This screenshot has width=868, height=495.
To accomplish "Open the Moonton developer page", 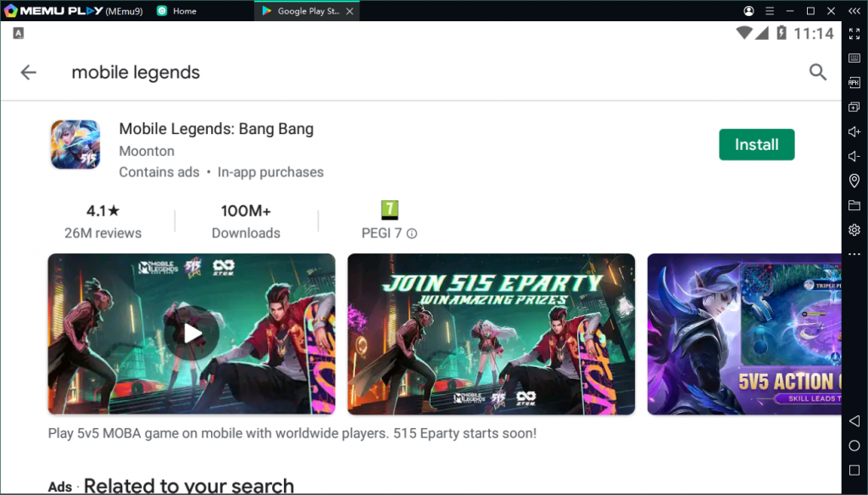I will click(146, 151).
